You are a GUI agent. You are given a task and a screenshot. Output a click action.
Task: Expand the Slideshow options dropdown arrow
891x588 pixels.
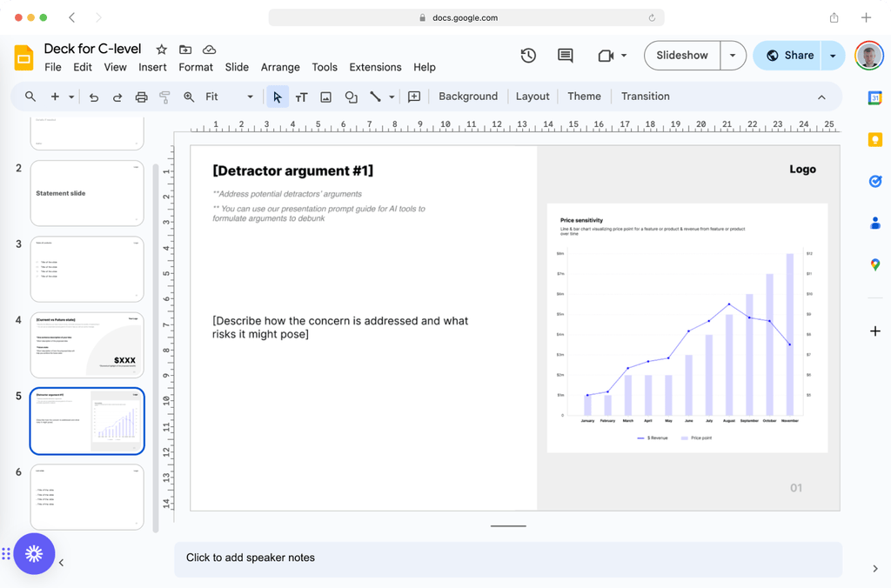733,56
